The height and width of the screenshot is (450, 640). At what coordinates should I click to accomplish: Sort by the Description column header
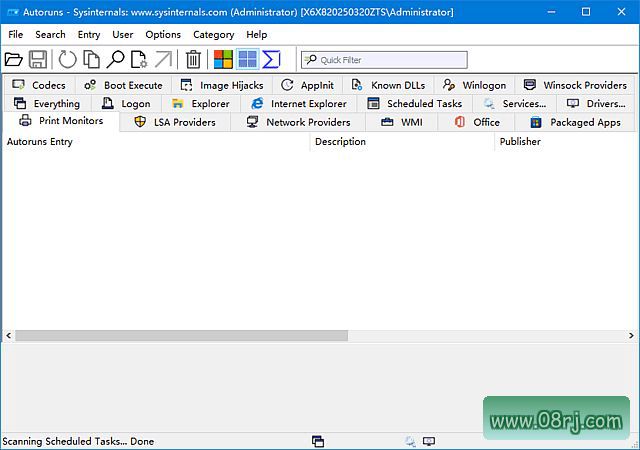(x=402, y=142)
